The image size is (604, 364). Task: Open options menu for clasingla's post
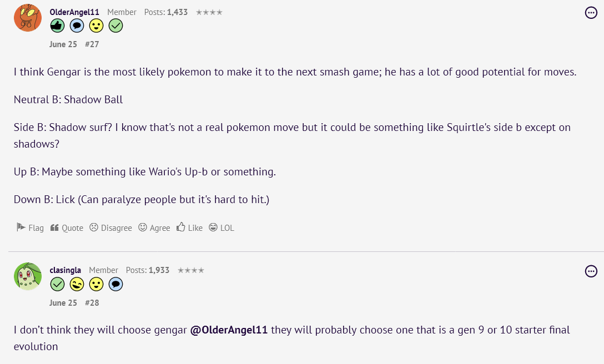point(591,271)
